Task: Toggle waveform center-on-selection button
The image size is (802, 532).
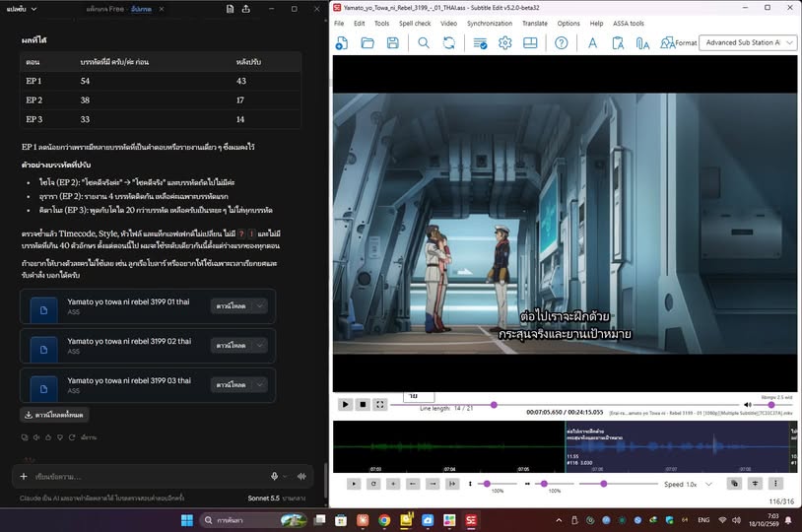Action: (x=755, y=484)
